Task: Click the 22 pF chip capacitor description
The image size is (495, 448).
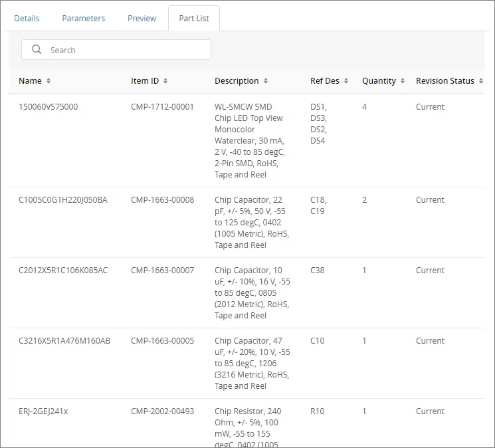Action: tap(252, 222)
